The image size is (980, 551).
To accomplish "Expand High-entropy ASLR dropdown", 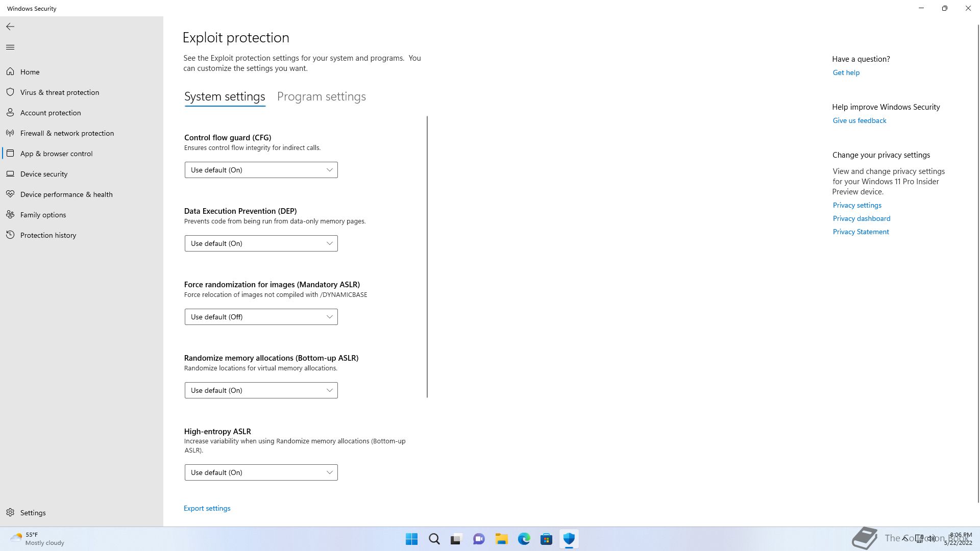I will [x=261, y=472].
